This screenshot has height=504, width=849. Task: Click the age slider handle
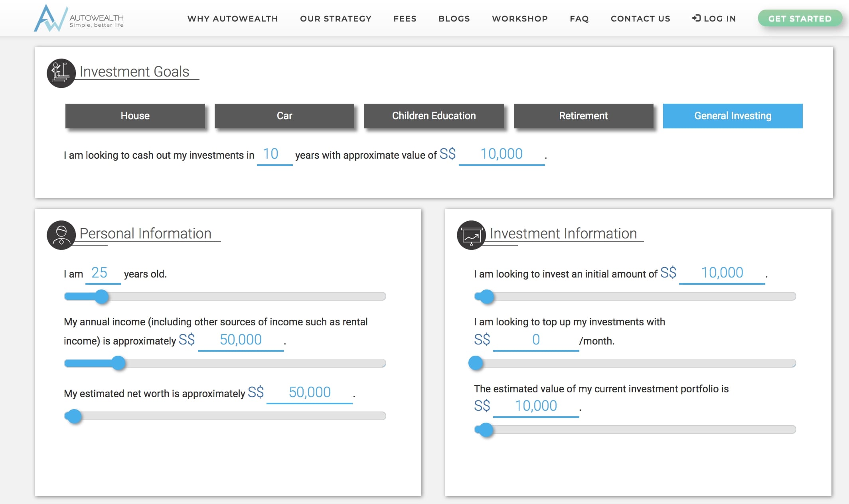[x=102, y=296]
